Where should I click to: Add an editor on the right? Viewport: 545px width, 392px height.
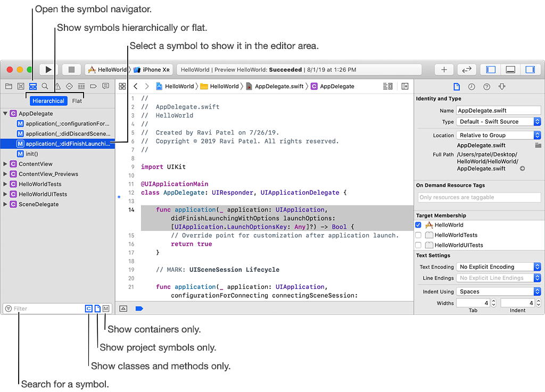tap(405, 86)
